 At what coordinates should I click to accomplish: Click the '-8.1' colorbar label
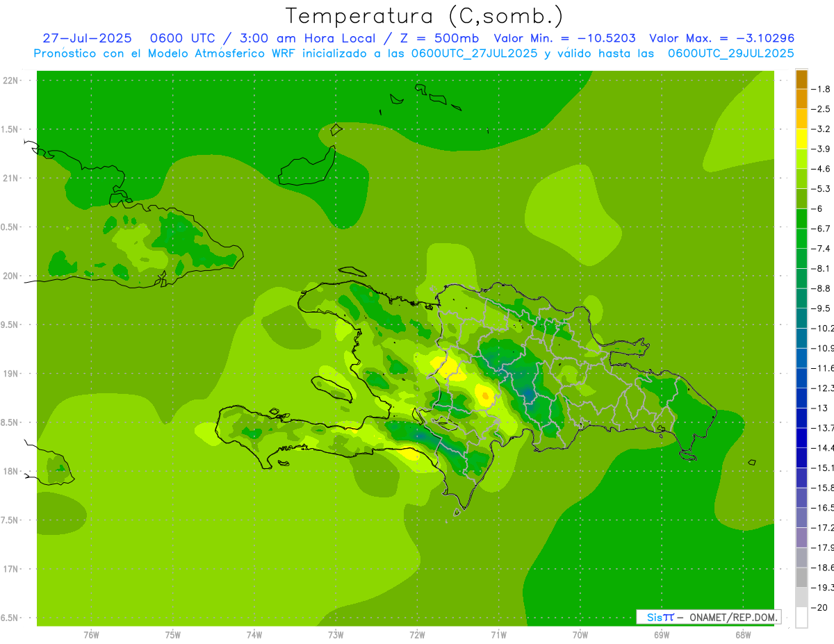(x=822, y=268)
